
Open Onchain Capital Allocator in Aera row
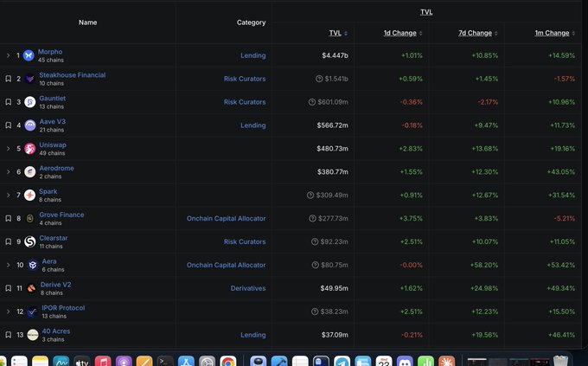coord(227,265)
